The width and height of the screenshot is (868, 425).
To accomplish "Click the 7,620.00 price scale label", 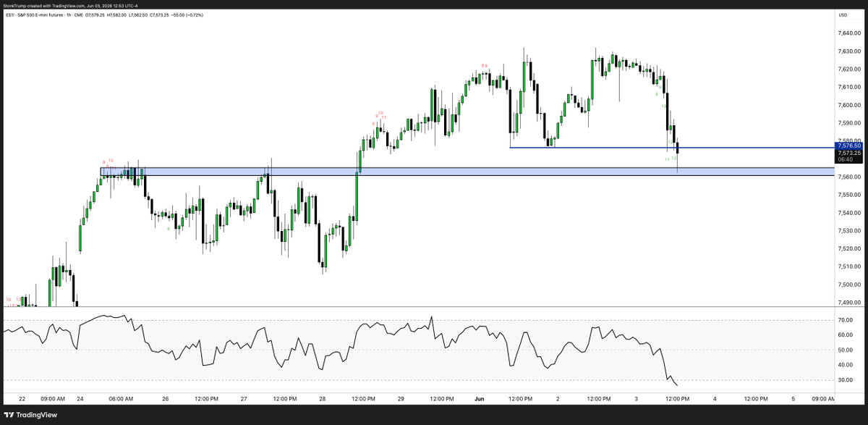I will pos(849,70).
